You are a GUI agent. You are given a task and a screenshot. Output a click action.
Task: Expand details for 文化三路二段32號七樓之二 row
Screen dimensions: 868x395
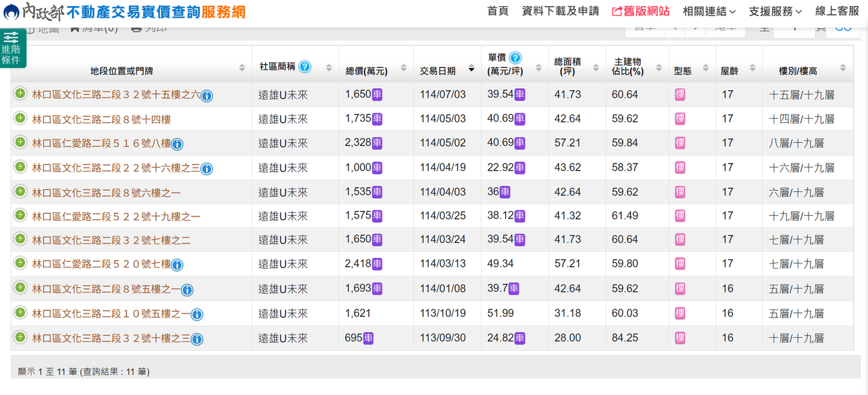pos(20,239)
